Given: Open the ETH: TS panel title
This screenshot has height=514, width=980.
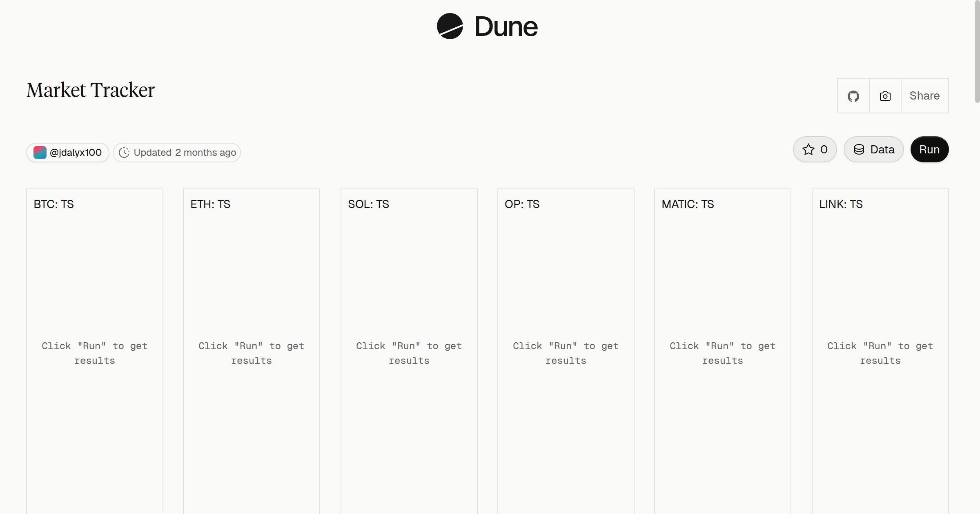Looking at the screenshot, I should [210, 204].
